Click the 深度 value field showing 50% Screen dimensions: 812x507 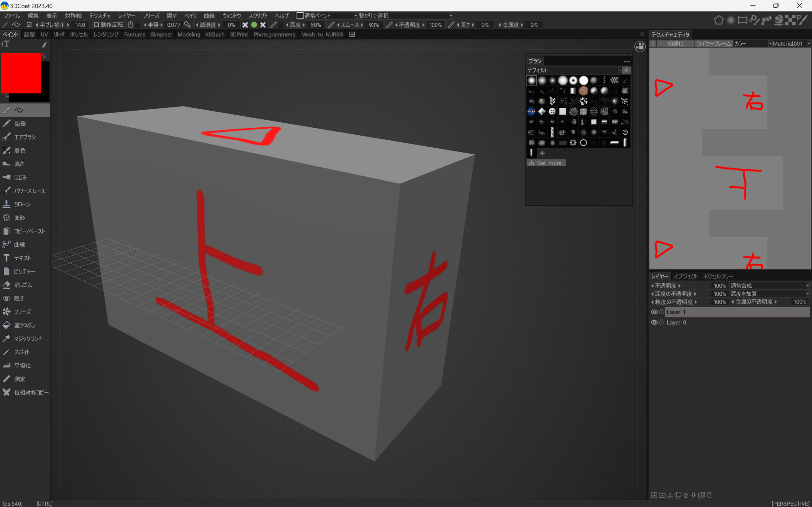click(x=315, y=25)
